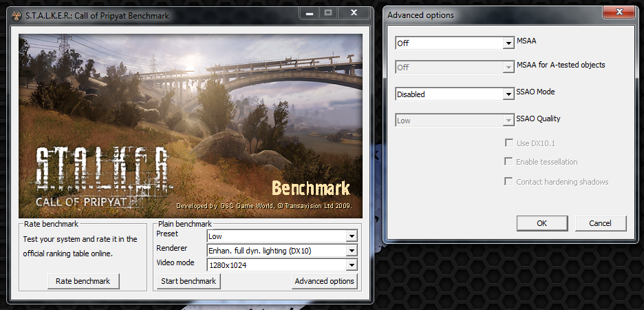Confirm settings with the OK button
This screenshot has height=310, width=644.
click(x=541, y=223)
